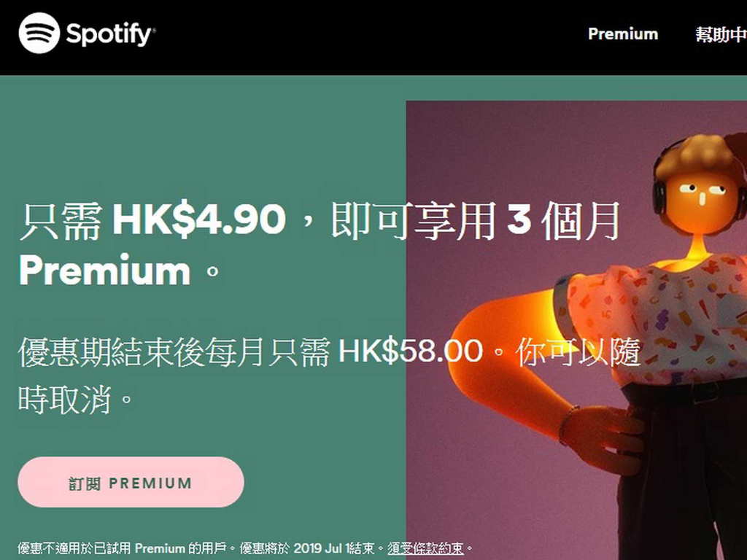This screenshot has width=747, height=560.
Task: Click the Spotify wordmark in header
Action: pos(111,34)
